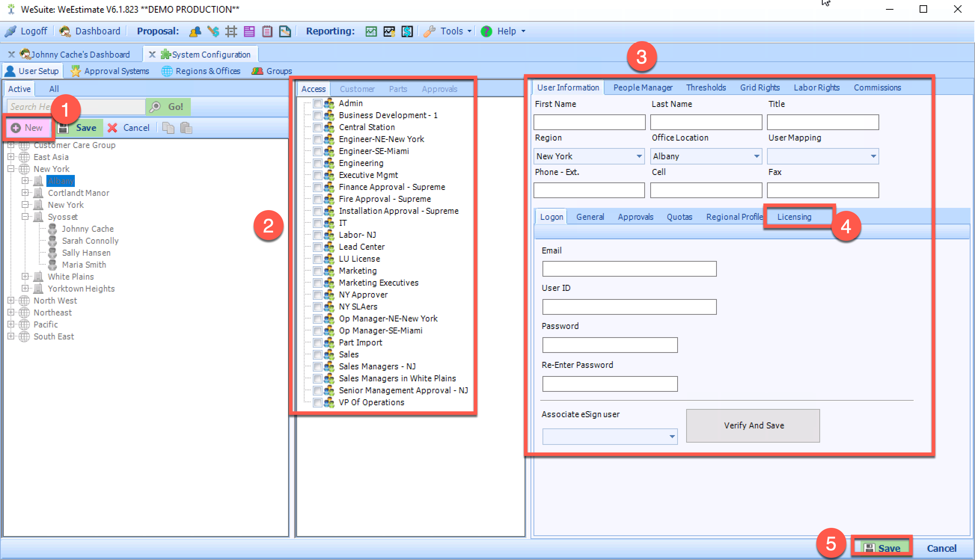Open the Dashboard from toolbar
This screenshot has height=560, width=975.
(x=90, y=31)
